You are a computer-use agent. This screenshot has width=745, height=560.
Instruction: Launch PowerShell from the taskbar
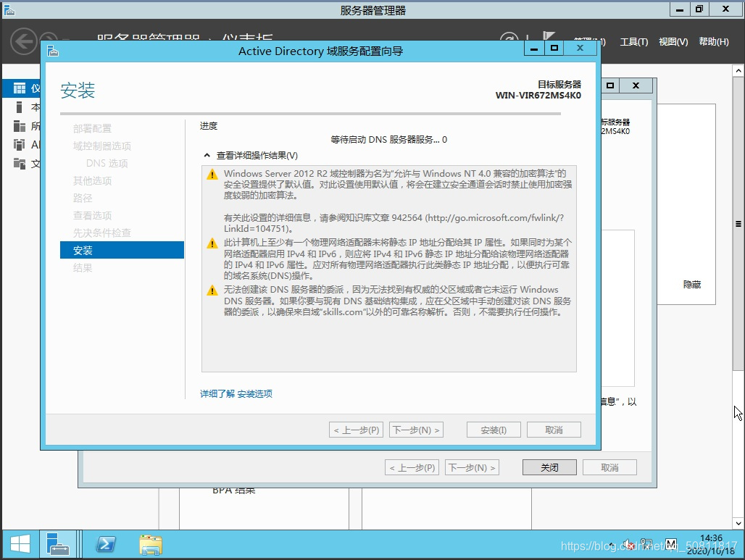[x=106, y=544]
